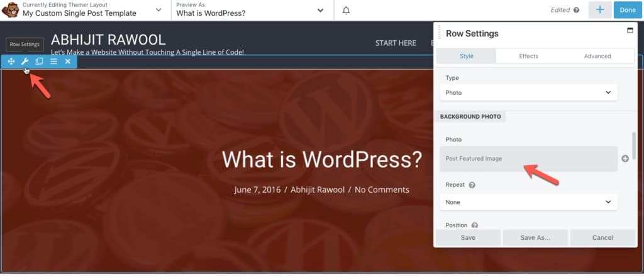Grab the Row Settings panel drag handle

click(x=439, y=33)
